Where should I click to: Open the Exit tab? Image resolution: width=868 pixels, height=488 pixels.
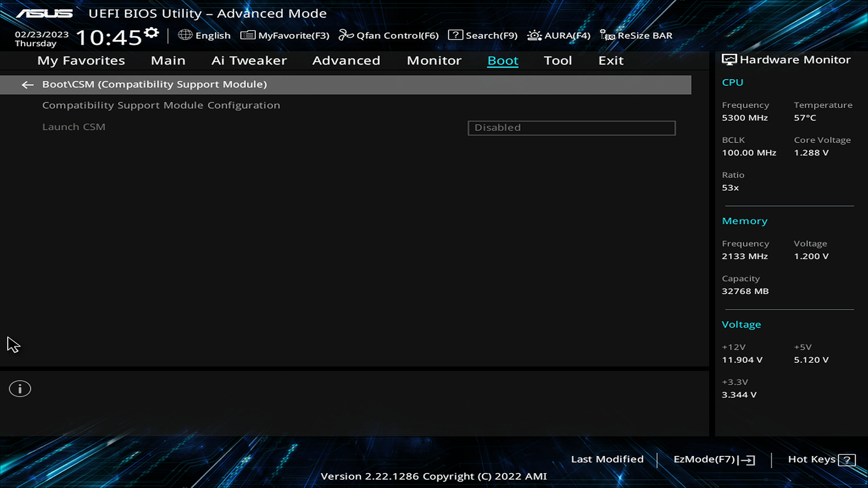(x=611, y=61)
